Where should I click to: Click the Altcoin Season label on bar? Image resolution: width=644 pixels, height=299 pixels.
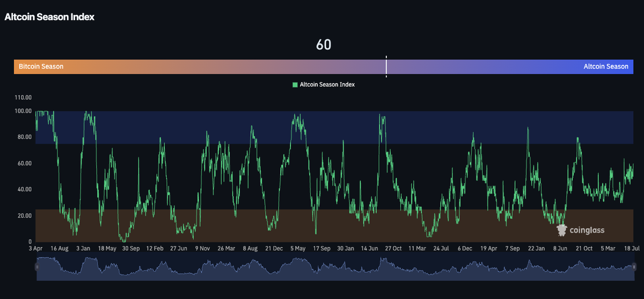tap(606, 67)
